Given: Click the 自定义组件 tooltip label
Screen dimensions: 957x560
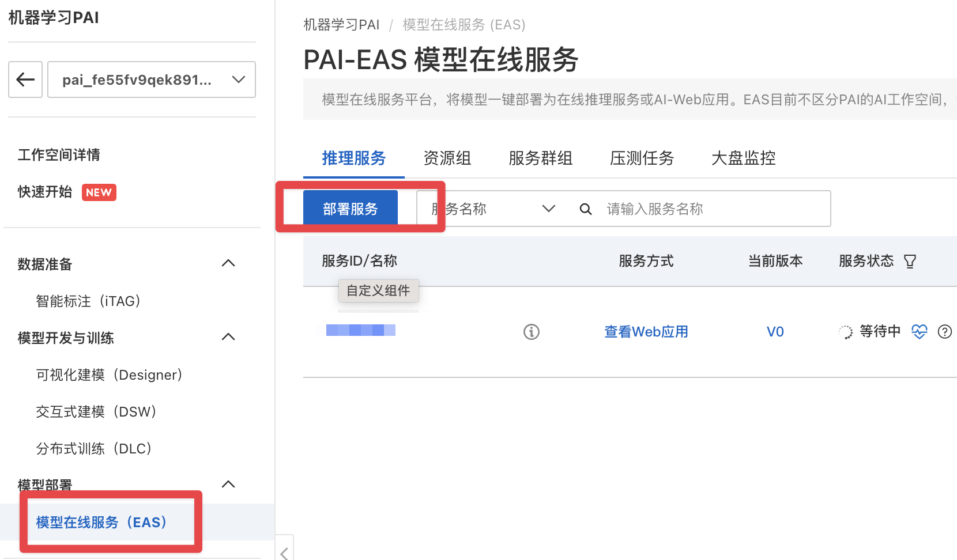Looking at the screenshot, I should [378, 291].
